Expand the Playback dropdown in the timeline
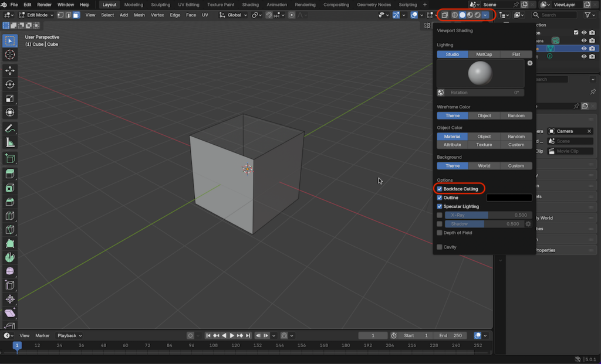 point(69,335)
